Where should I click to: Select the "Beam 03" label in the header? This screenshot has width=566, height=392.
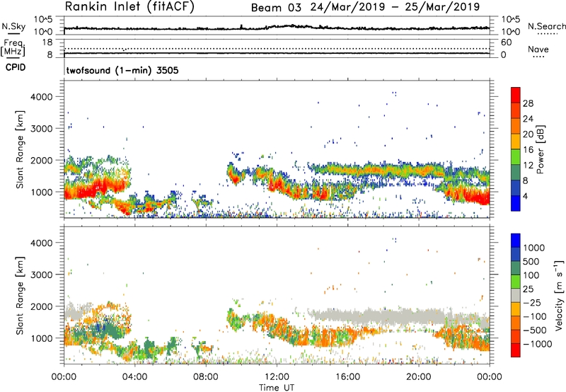[276, 8]
